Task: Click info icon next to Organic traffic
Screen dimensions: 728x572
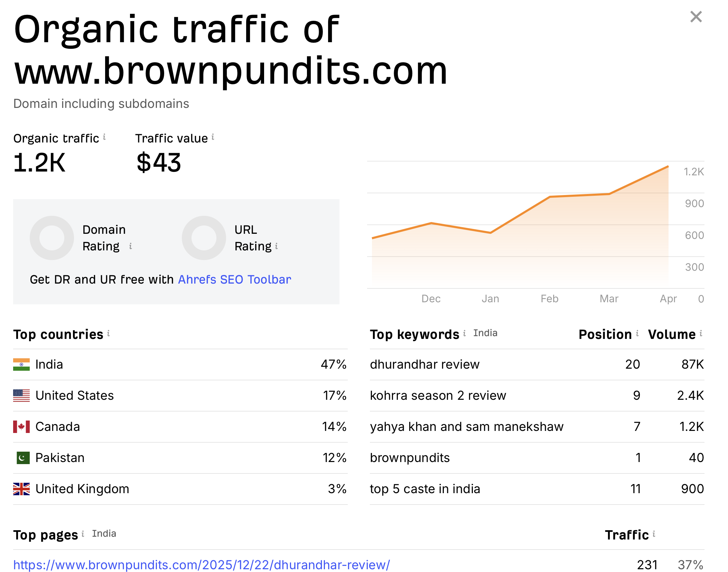Action: 104,137
